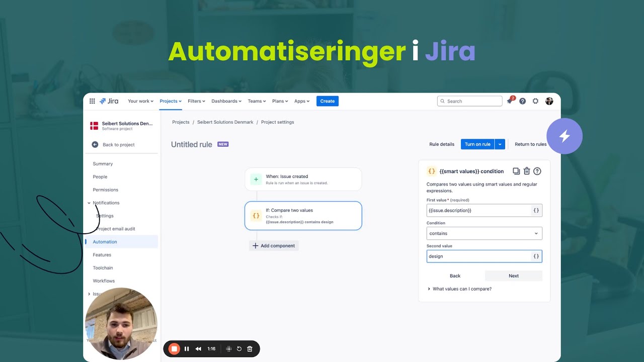Click the green plus trigger icon

[256, 179]
